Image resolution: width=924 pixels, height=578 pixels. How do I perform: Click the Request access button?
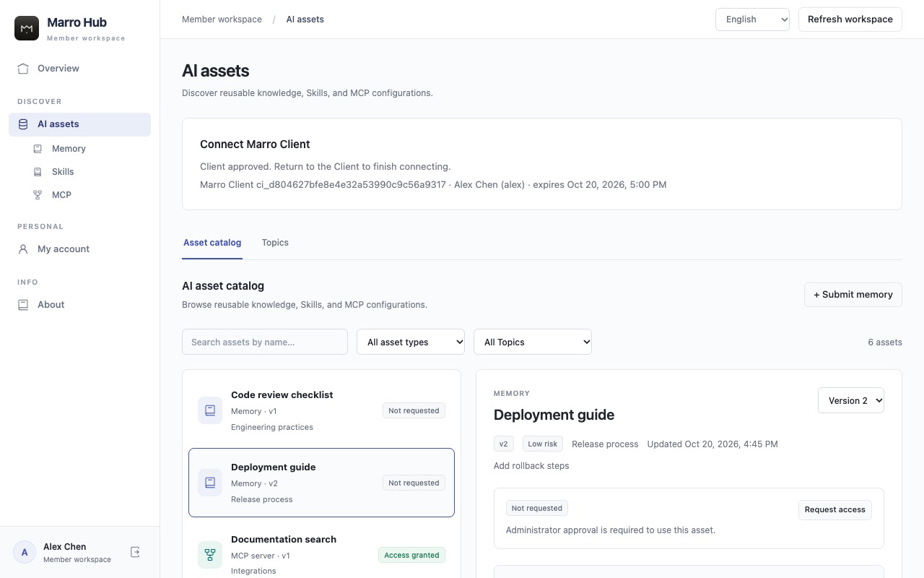coord(834,510)
